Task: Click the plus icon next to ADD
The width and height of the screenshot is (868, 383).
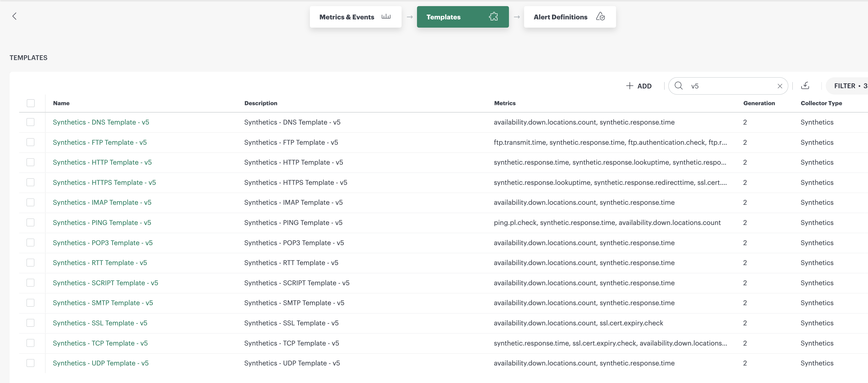Action: (x=629, y=86)
